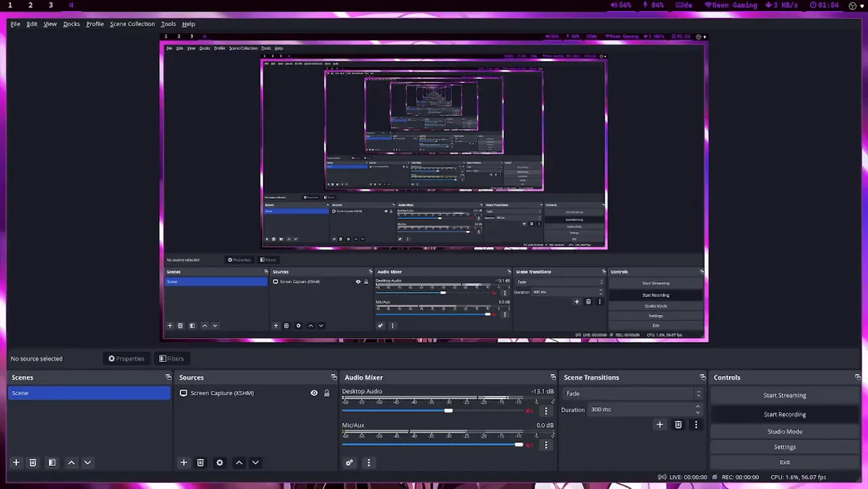Add a source with the plus icon
Viewport: 868px width, 489px height.
(184, 462)
